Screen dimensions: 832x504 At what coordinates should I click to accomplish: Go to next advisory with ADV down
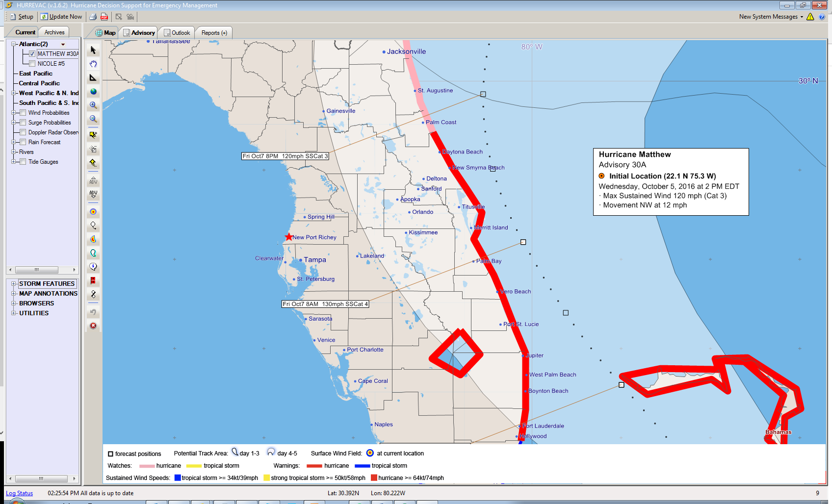pos(93,195)
